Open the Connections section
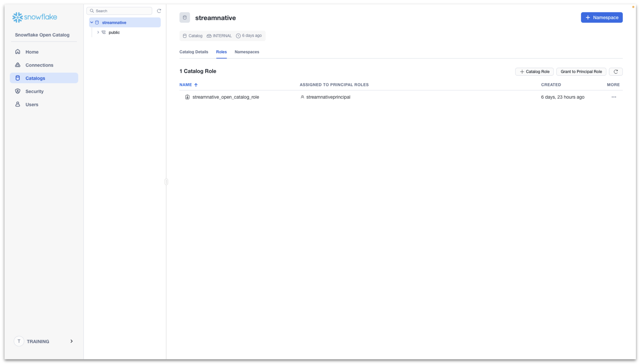The image size is (641, 364). [39, 65]
